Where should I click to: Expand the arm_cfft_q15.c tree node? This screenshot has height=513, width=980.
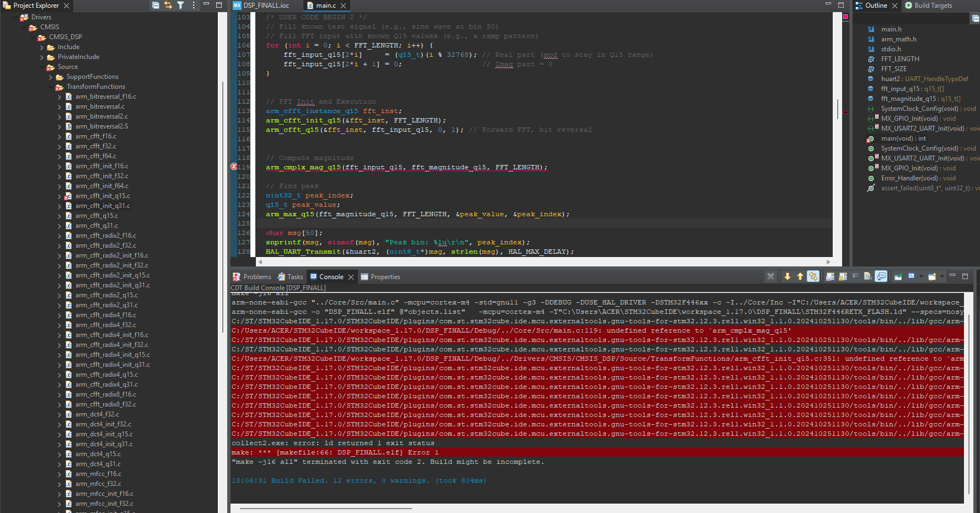(60, 216)
